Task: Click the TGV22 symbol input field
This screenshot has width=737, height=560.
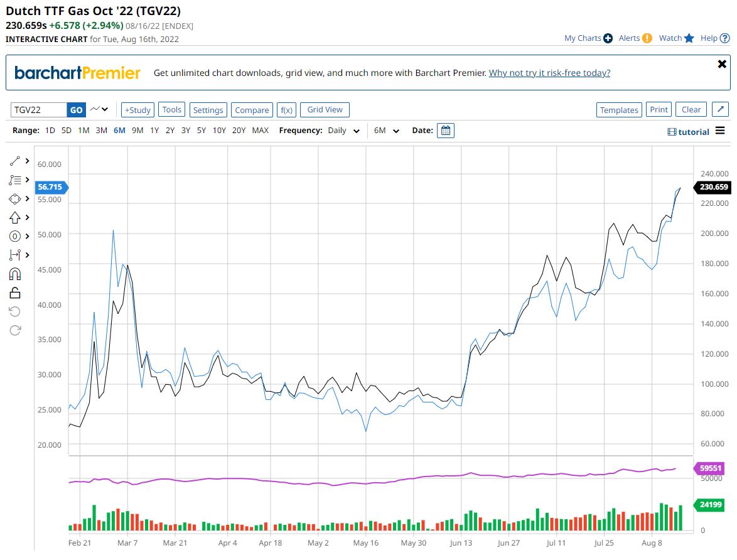Action: 39,110
